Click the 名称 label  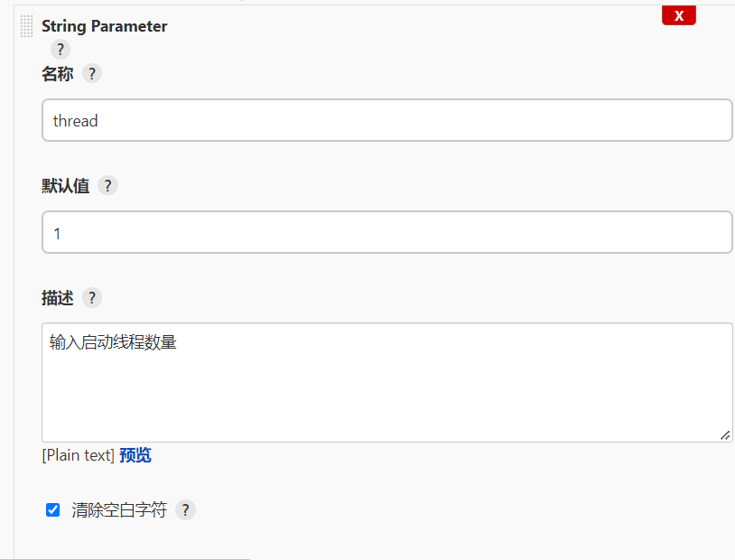[57, 74]
